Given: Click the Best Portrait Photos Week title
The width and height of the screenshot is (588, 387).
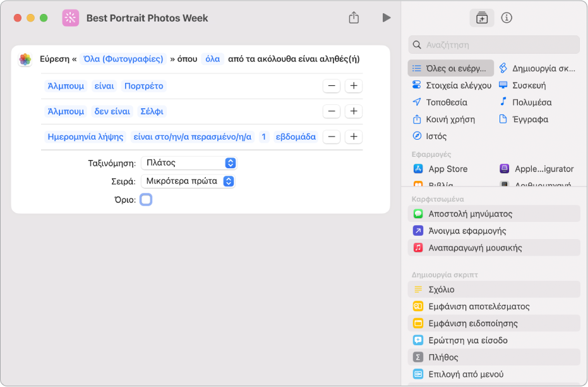Looking at the screenshot, I should pyautogui.click(x=147, y=18).
